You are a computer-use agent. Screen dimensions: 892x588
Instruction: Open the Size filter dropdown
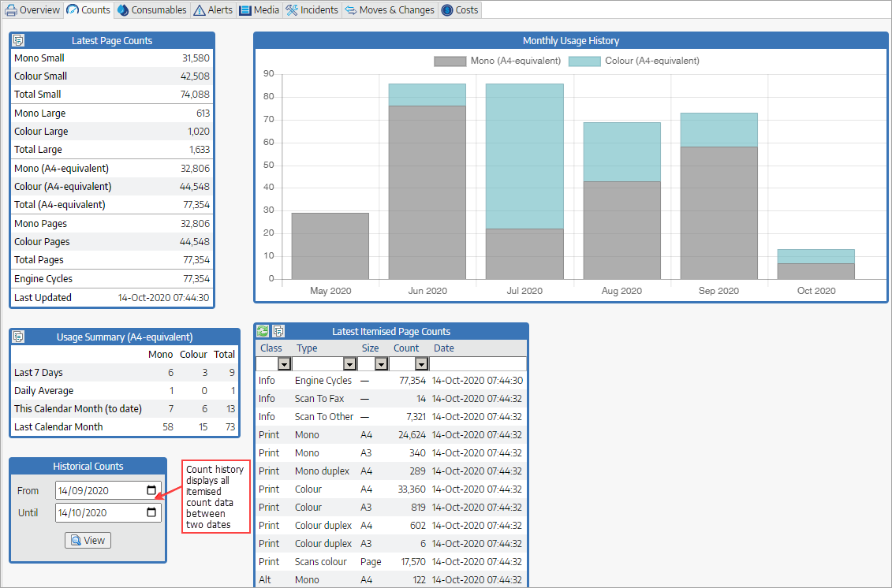381,364
